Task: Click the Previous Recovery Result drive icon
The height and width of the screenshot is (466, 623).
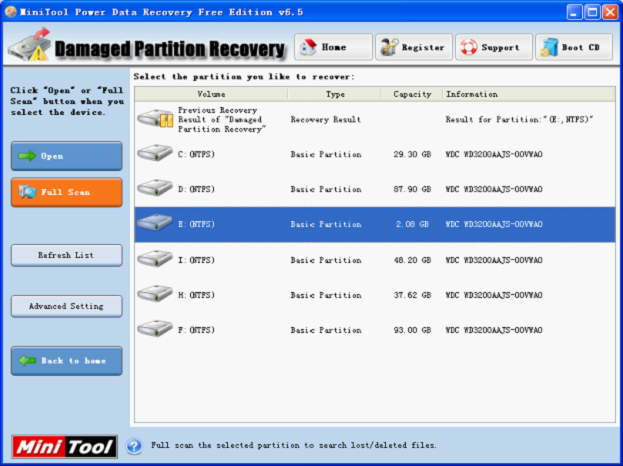Action: [x=155, y=119]
